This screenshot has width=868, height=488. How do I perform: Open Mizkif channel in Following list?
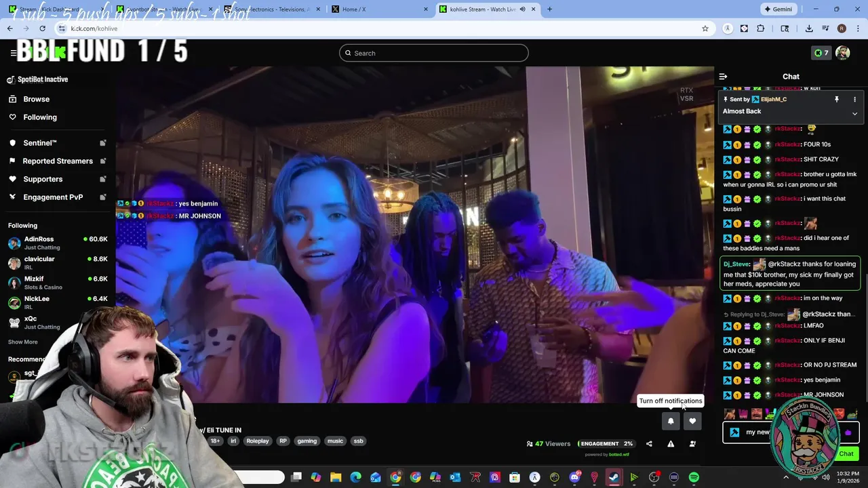(58, 283)
